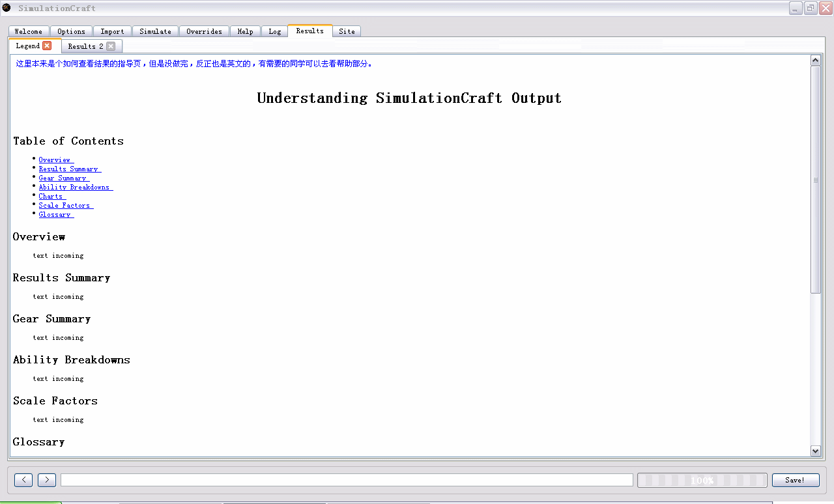Click the Table of Contents heading
Viewport: 834px width, 504px height.
point(68,141)
